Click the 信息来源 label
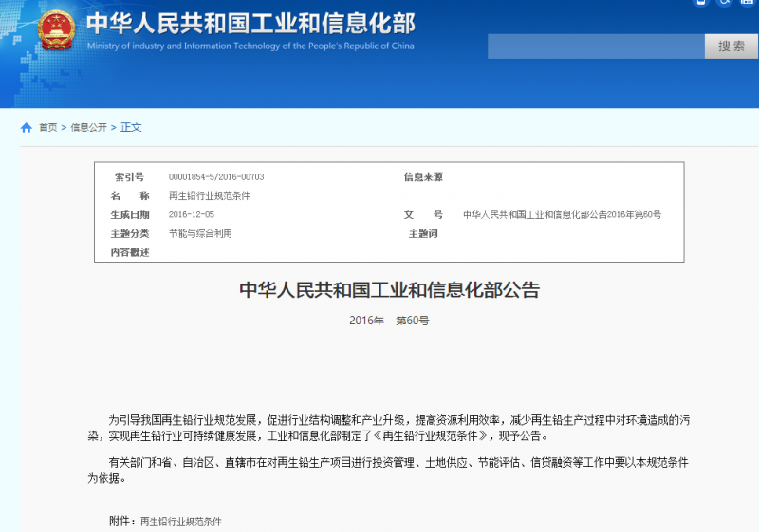 point(423,177)
